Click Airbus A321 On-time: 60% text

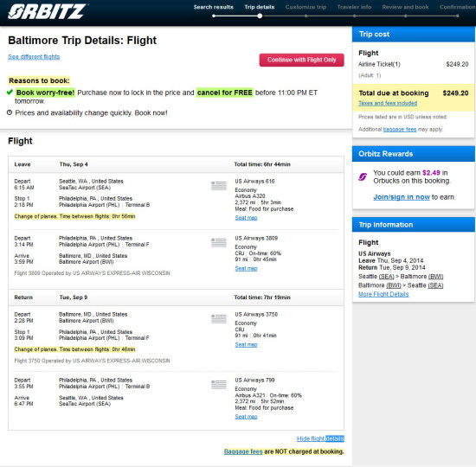tap(268, 395)
